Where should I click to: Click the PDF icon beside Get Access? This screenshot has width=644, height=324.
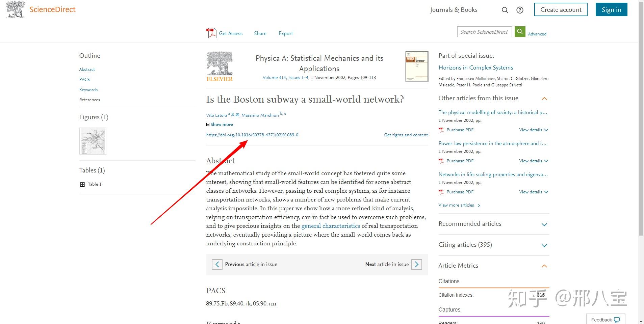tap(211, 33)
